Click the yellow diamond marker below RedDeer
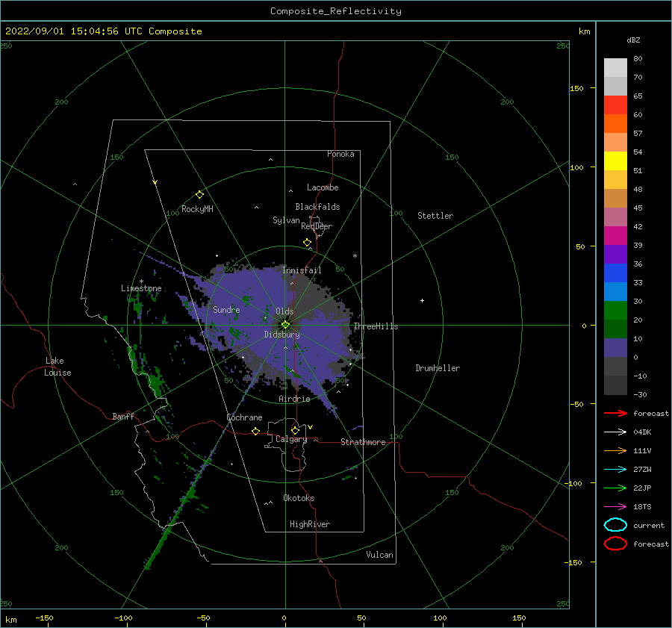This screenshot has width=672, height=628. 307,243
